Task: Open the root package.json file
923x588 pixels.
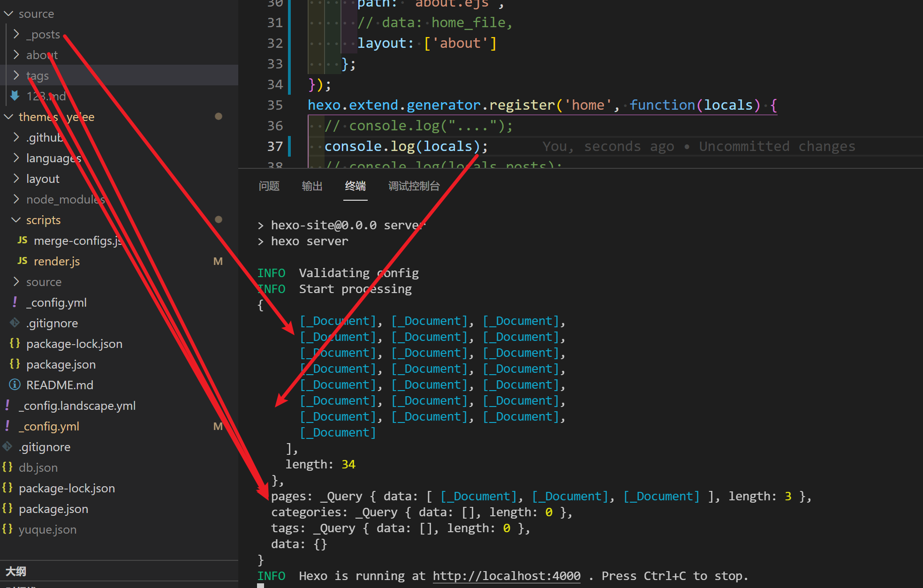Action: coord(53,509)
